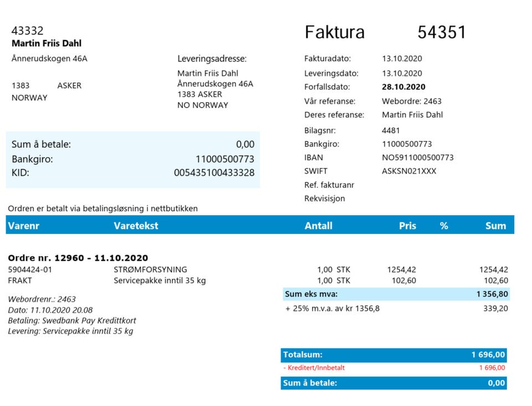Click the FRAKT item code
The height and width of the screenshot is (406, 532).
pos(20,281)
